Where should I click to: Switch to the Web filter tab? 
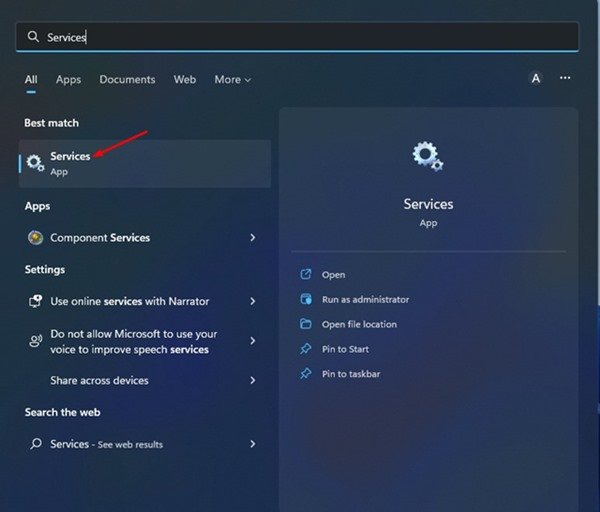click(x=184, y=80)
